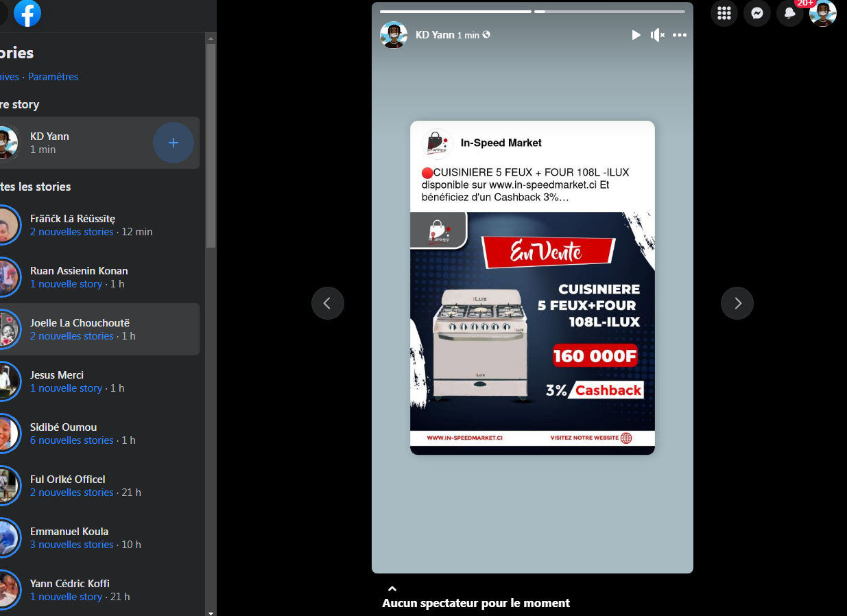Click the account profile picture icon
847x616 pixels.
[x=822, y=13]
